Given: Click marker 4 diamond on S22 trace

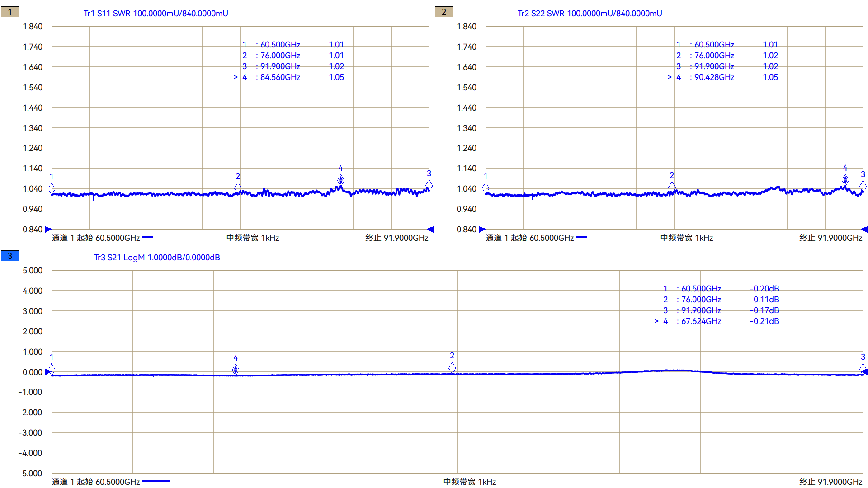Looking at the screenshot, I should point(845,180).
